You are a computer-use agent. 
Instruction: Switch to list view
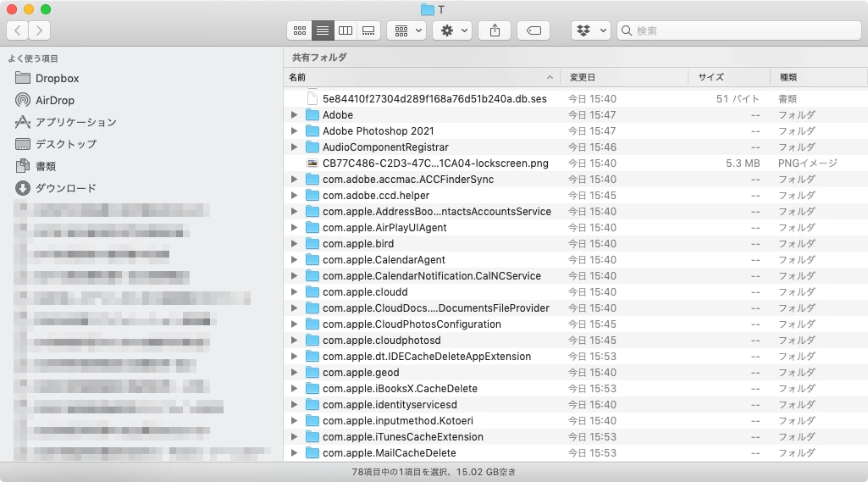pos(323,30)
